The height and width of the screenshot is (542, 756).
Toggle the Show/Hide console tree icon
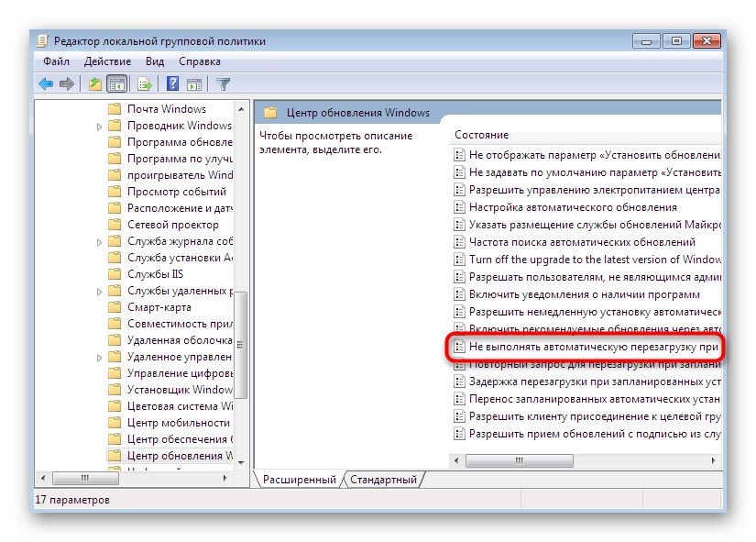(117, 84)
